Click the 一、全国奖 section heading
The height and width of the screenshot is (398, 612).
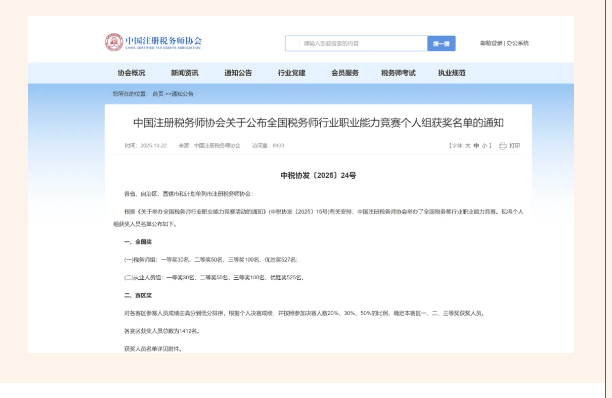pyautogui.click(x=138, y=242)
